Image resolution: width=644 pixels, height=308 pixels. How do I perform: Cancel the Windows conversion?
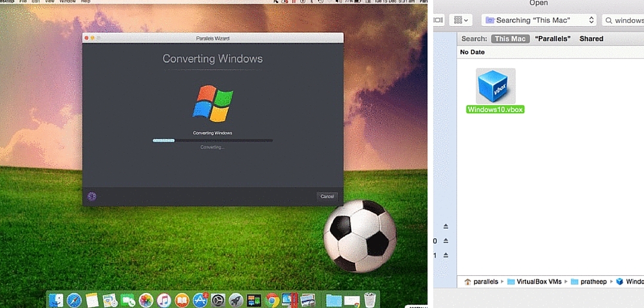[x=327, y=196]
